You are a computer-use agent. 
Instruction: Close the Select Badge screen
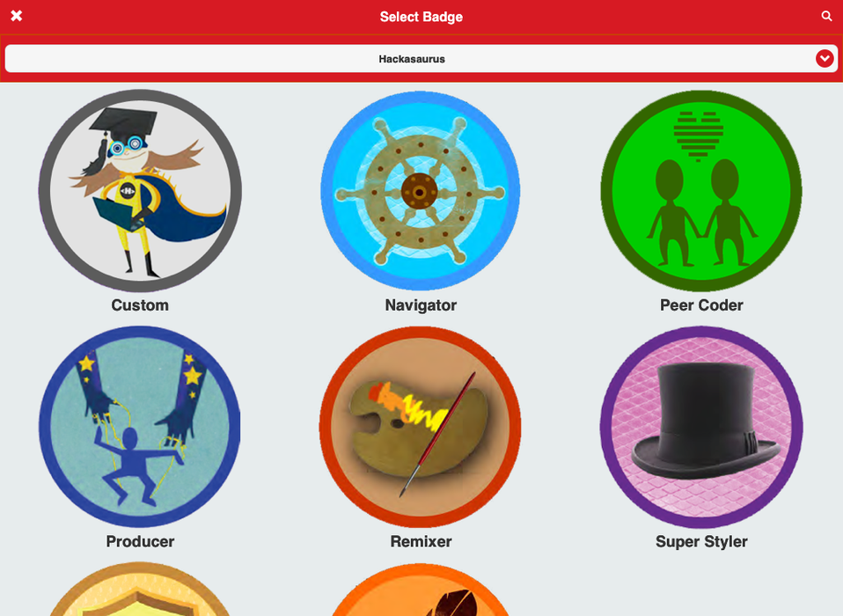(17, 16)
